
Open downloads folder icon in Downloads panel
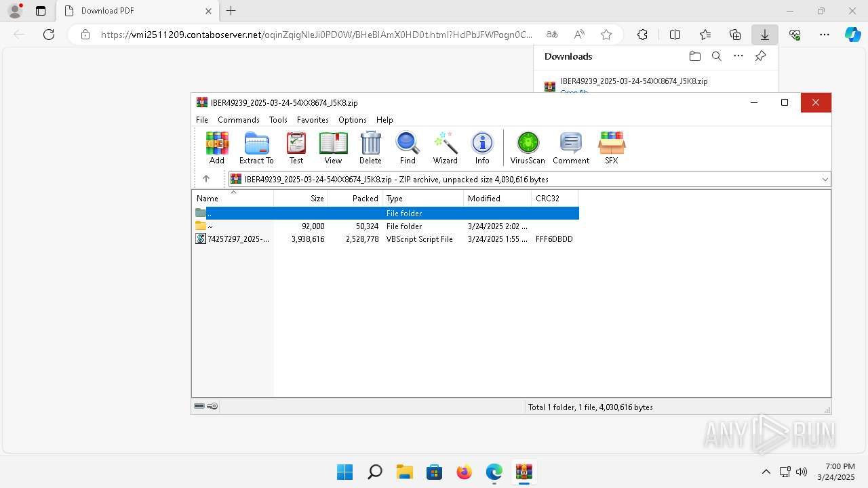click(694, 56)
